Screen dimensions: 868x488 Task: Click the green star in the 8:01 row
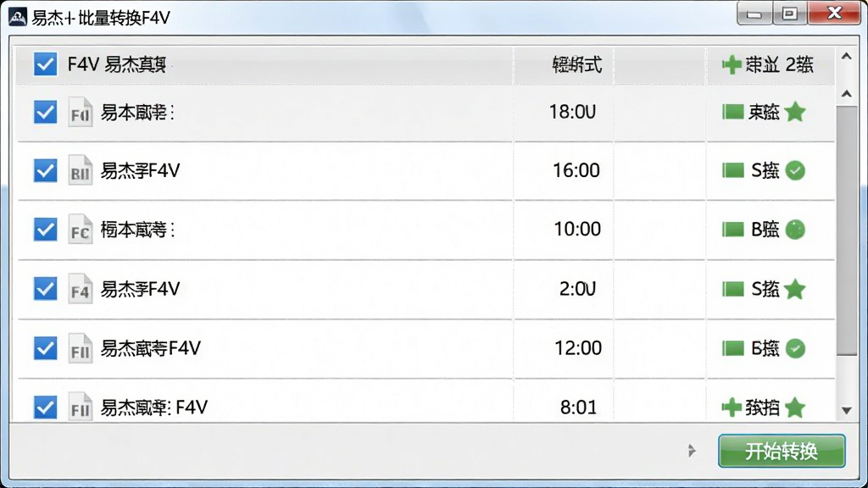click(x=795, y=408)
